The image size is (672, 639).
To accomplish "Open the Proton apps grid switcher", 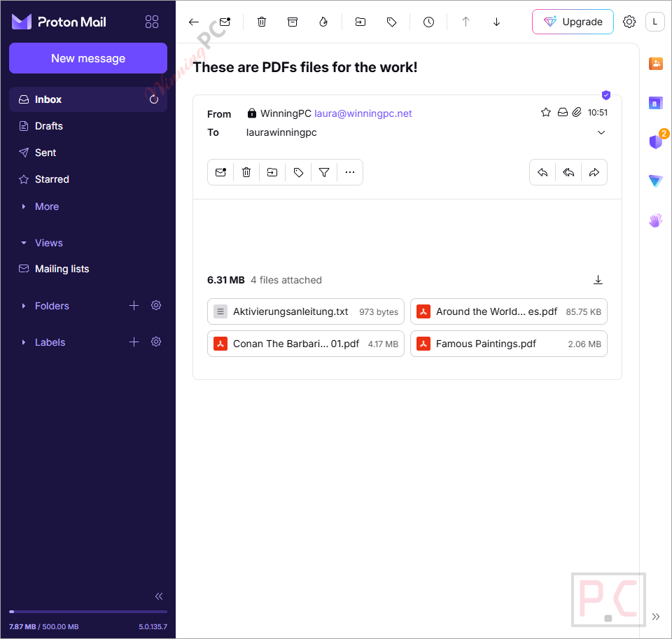I will point(152,22).
